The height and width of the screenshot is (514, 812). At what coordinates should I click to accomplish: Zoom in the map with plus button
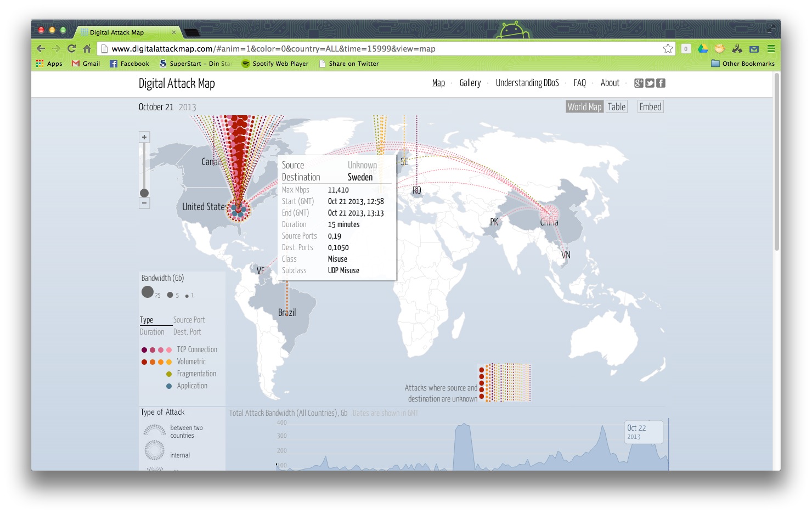144,137
